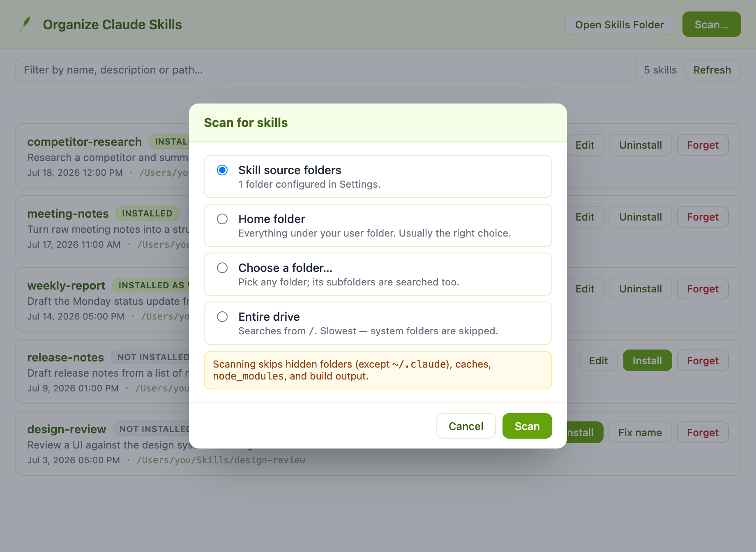Edit the competitor-research skill
Viewport: 756px width, 552px height.
(x=585, y=145)
